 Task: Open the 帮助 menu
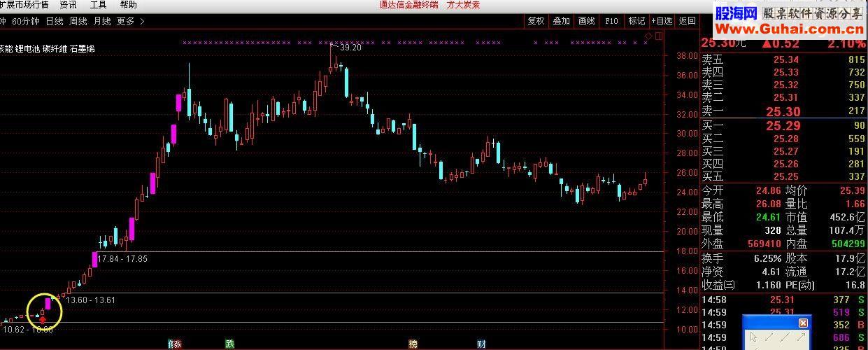pos(128,5)
